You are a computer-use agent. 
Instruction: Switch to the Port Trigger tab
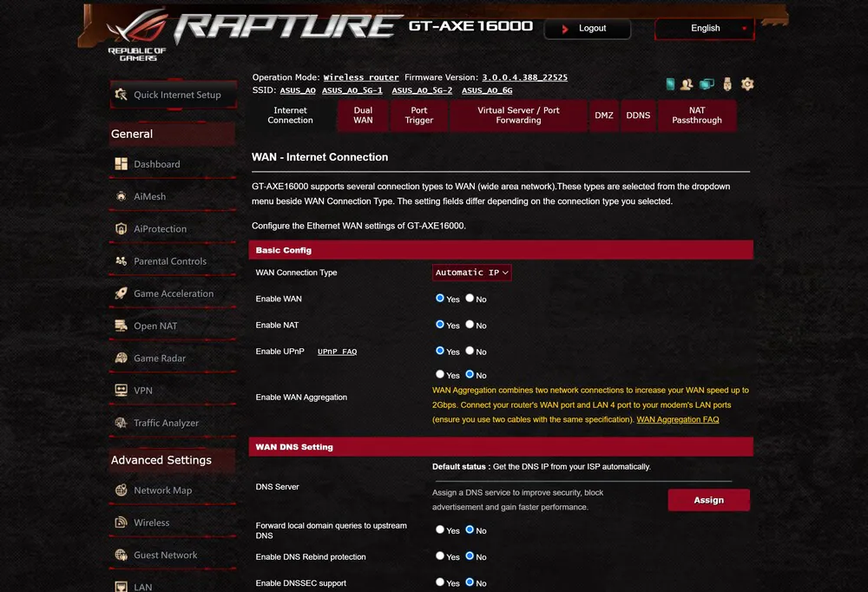419,115
